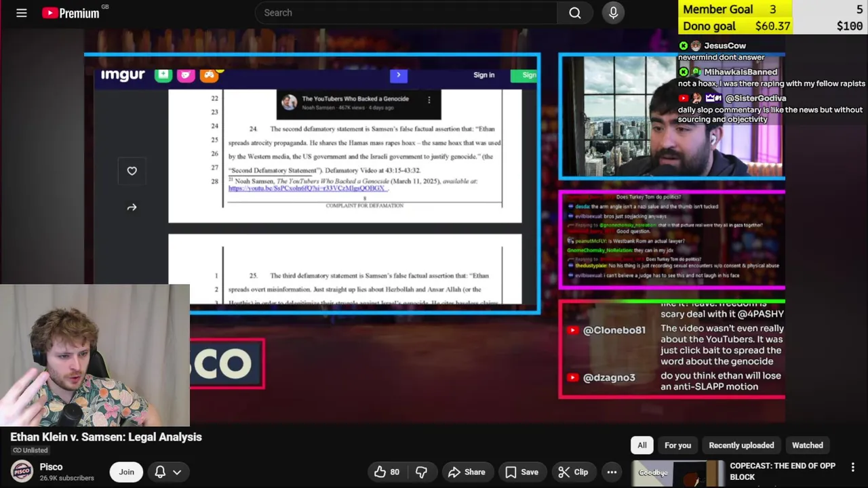Click the orange imgur gamepad icon
The image size is (868, 488).
click(209, 75)
